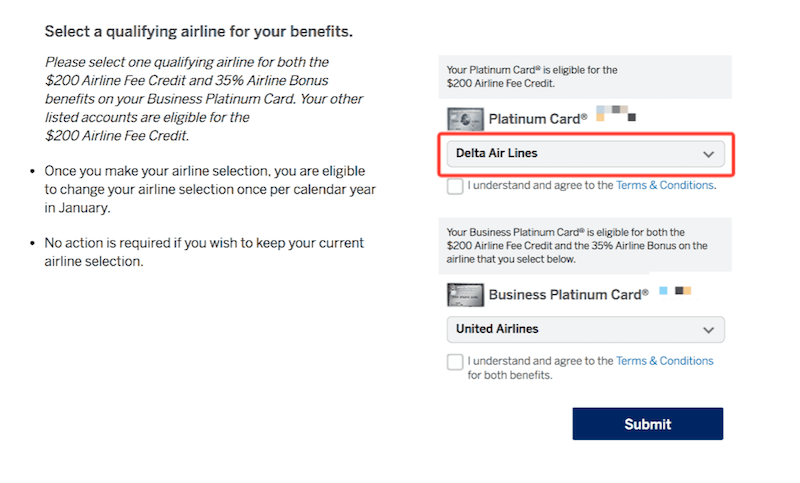Click the blurred account number beside Business Platinum
Screen dimensions: 800x483
(675, 291)
